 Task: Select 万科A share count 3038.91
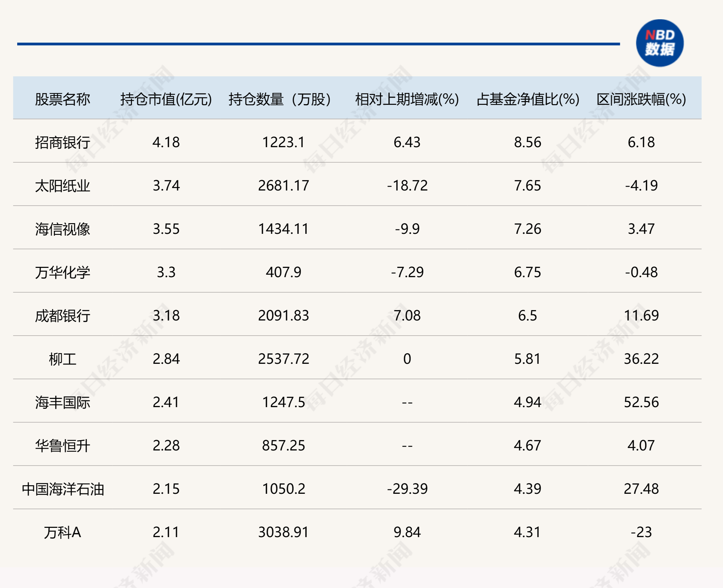[x=283, y=532]
